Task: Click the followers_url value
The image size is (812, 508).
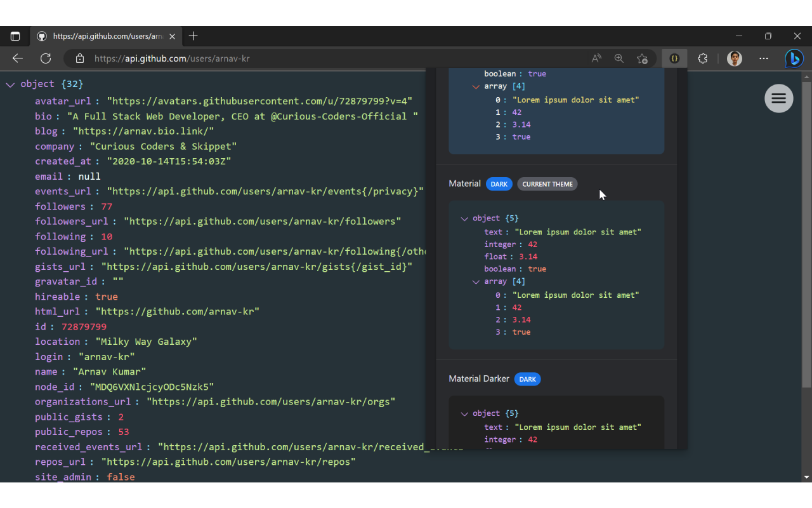Action: (x=263, y=222)
